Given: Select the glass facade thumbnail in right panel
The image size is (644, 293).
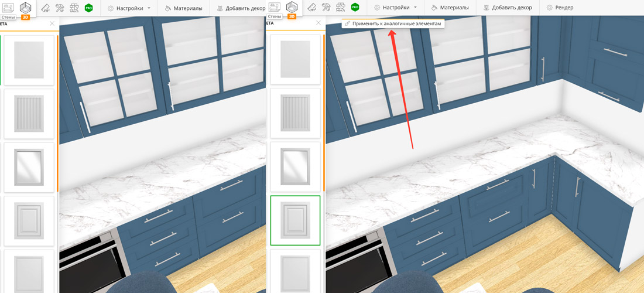Looking at the screenshot, I should (x=295, y=166).
